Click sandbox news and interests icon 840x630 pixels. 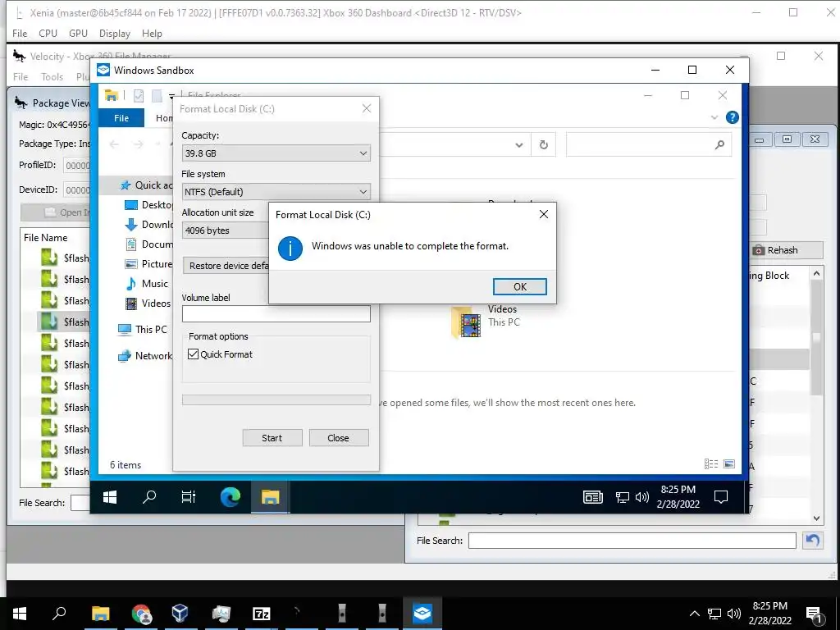[x=593, y=498]
